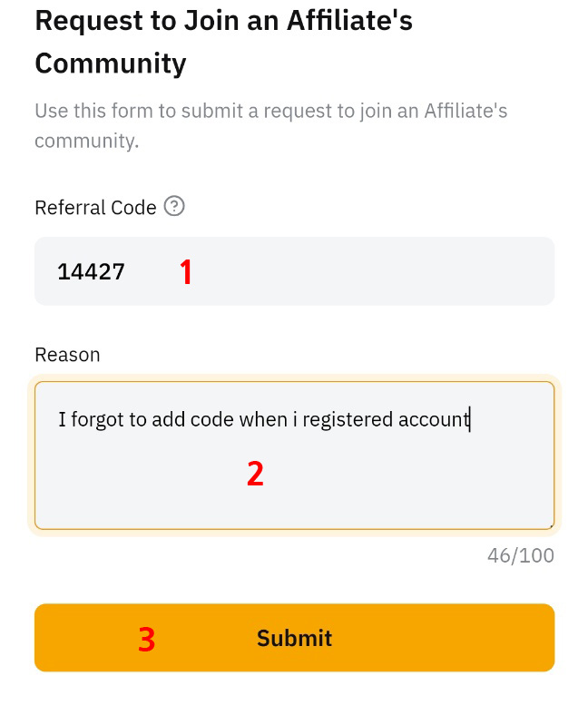Click the word 'registered' in the reason
Image resolution: width=588 pixels, height=705 pixels.
[348, 420]
